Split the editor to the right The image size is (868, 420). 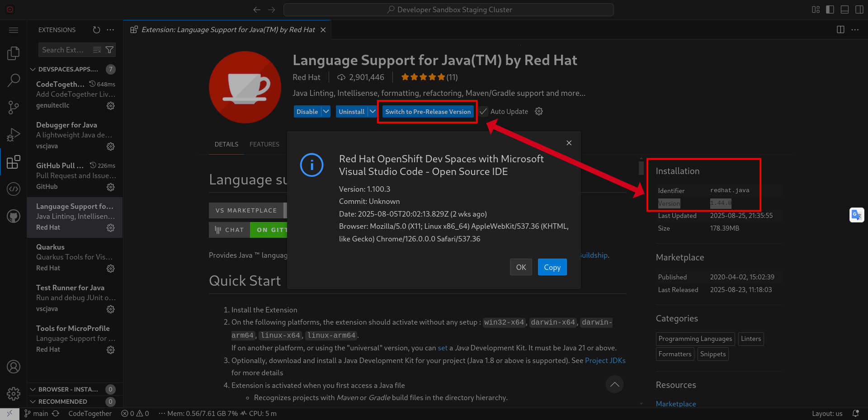[840, 30]
